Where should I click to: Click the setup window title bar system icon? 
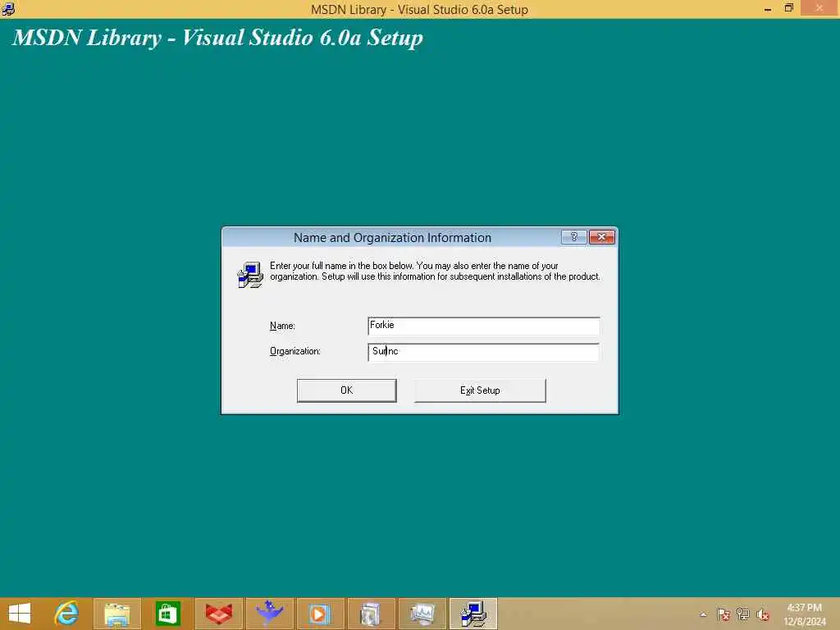[8, 8]
